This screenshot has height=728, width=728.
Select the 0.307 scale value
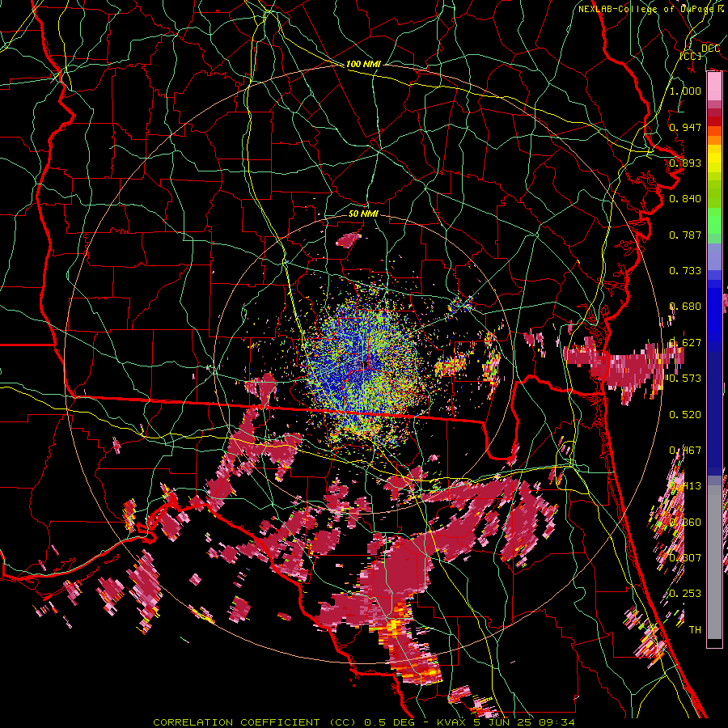pos(685,557)
